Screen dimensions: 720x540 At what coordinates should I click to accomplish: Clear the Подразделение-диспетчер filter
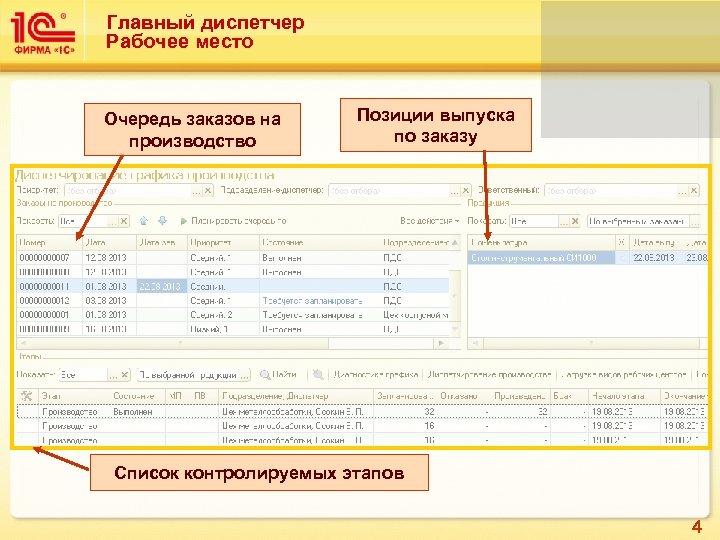(x=466, y=190)
